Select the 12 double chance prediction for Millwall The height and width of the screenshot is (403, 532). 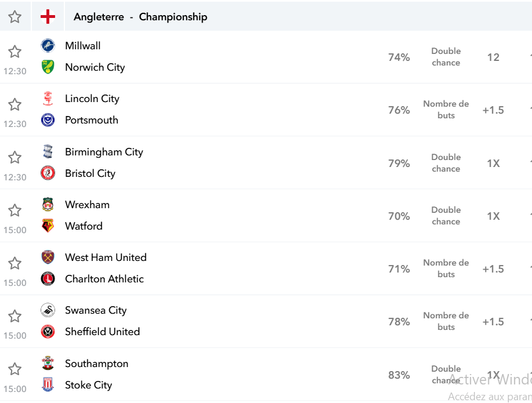coord(493,57)
